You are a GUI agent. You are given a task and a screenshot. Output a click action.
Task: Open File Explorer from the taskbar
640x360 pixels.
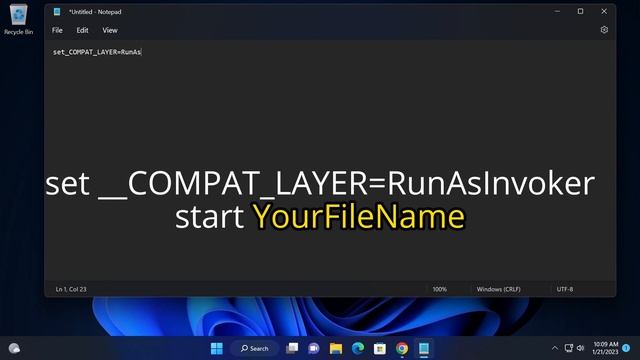336,348
